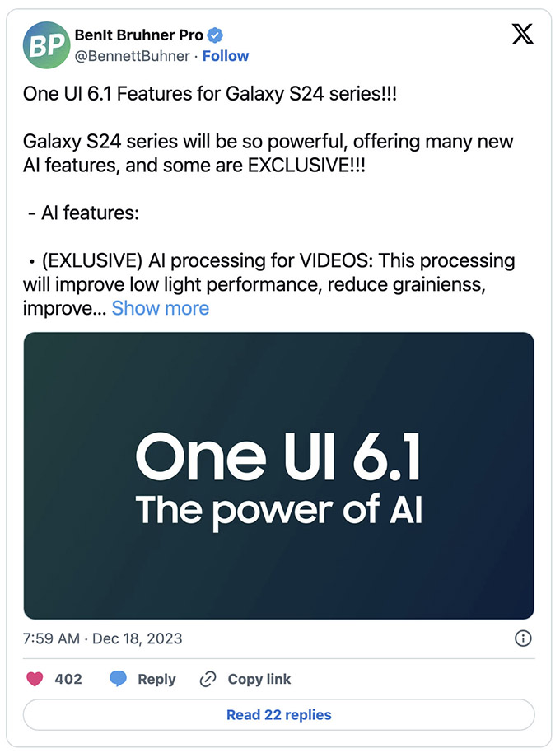
Task: Click the BP profile avatar
Action: point(47,45)
